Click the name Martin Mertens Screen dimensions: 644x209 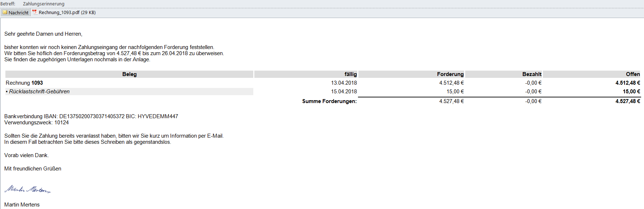22,205
